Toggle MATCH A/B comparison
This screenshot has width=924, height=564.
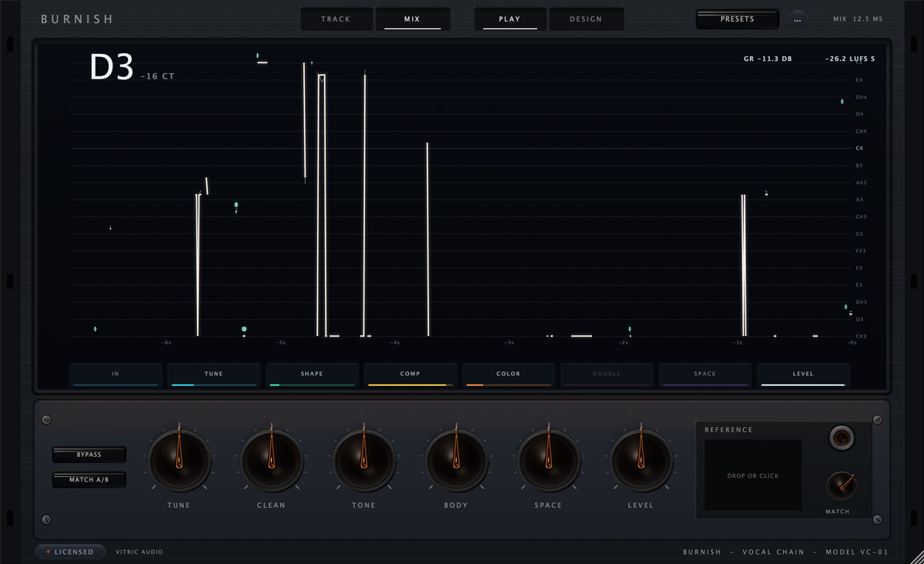point(89,480)
